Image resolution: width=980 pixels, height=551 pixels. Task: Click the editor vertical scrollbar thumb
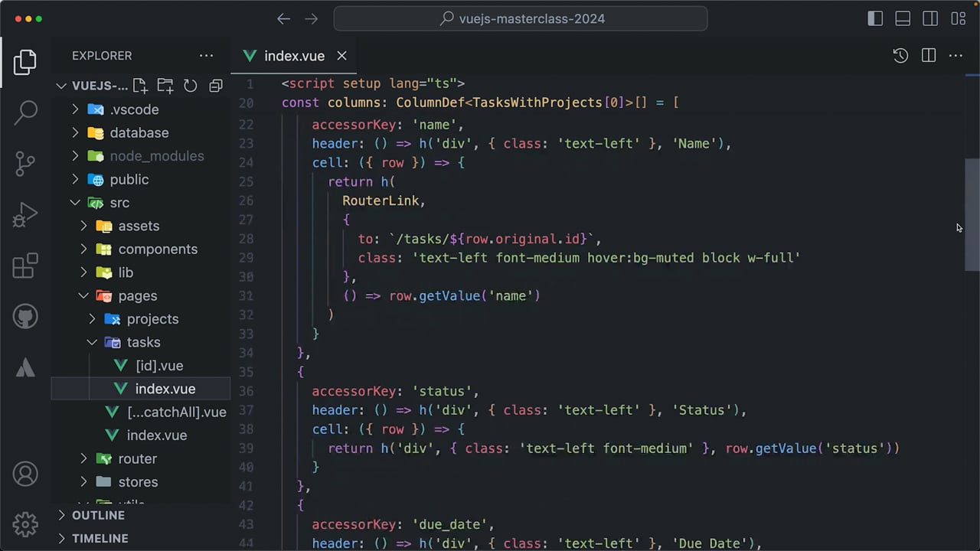pyautogui.click(x=972, y=214)
